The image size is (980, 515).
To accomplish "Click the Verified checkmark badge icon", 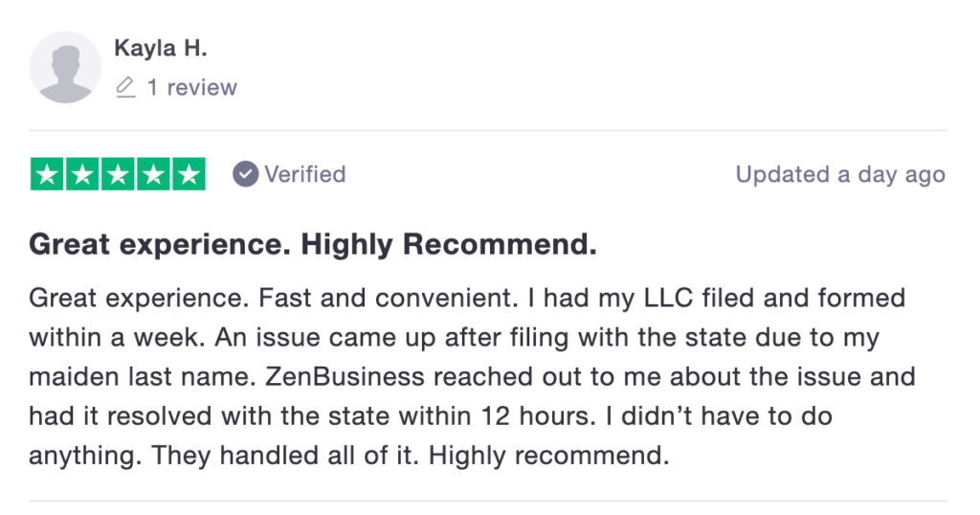I will 246,174.
